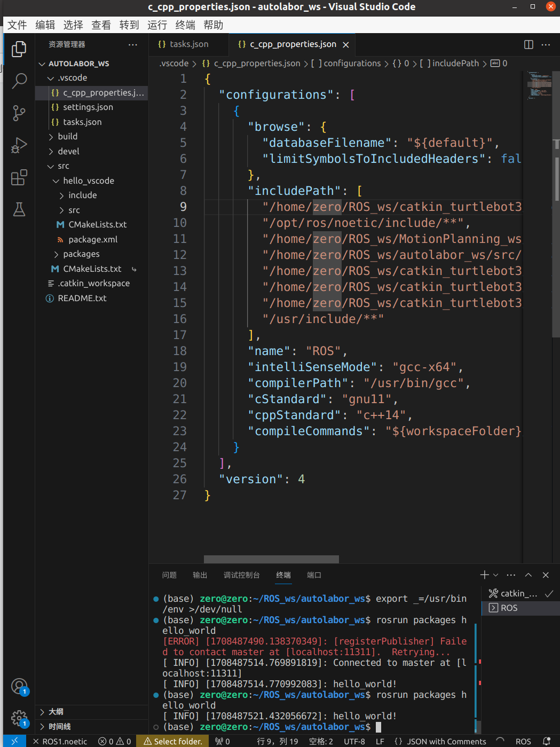Click UTF-8 encoding status item
The height and width of the screenshot is (747, 560).
(x=354, y=741)
